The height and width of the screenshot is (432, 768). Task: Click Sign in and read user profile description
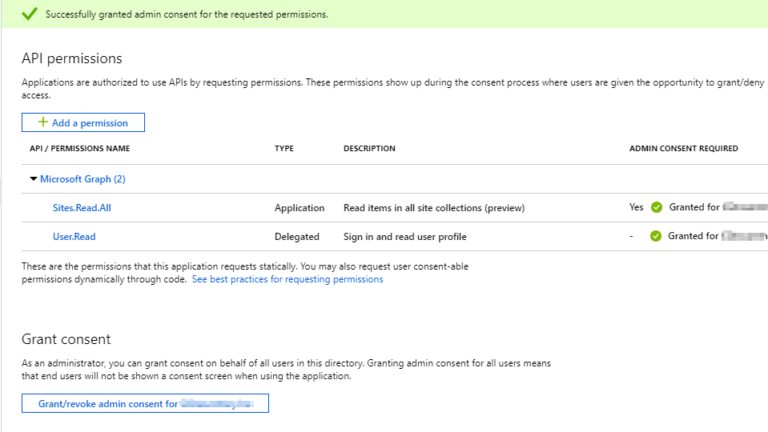[405, 237]
